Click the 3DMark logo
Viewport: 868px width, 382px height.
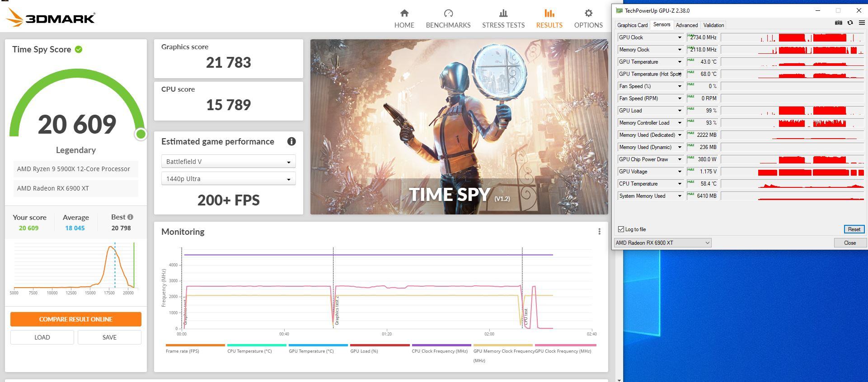point(50,17)
